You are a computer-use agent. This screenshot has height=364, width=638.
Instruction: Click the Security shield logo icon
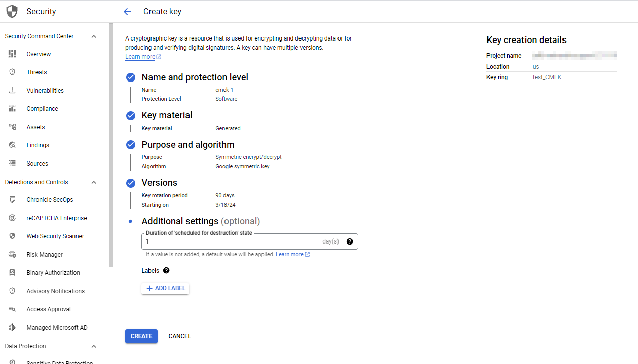pos(12,11)
